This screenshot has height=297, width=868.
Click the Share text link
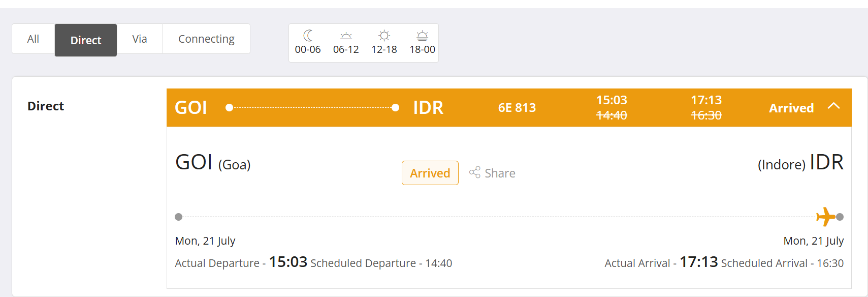(500, 173)
